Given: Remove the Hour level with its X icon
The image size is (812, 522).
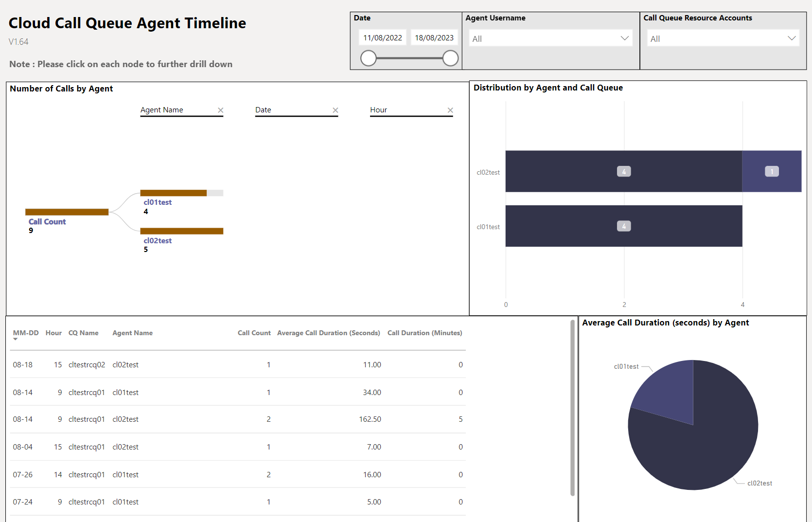Looking at the screenshot, I should point(450,110).
